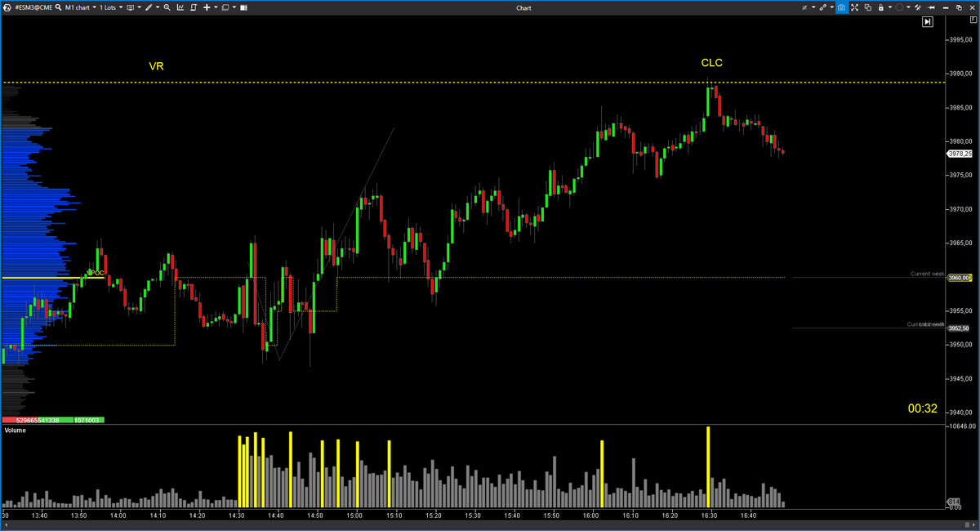Expand the padlock dropdown arrow
Screen dimensions: 980x531
(x=890, y=7)
